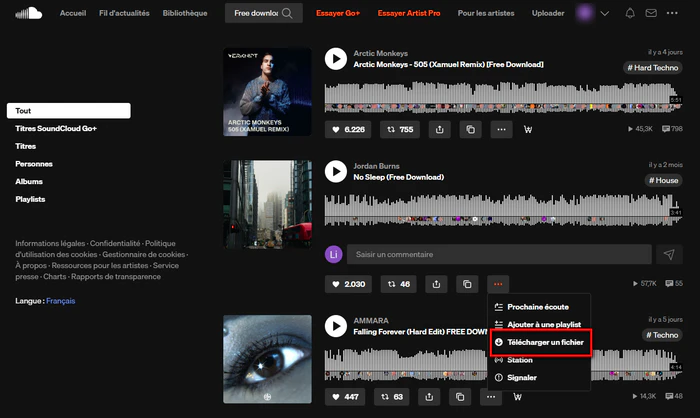Like No Sleep with 2.030 likes
The width and height of the screenshot is (700, 418).
[x=348, y=284]
